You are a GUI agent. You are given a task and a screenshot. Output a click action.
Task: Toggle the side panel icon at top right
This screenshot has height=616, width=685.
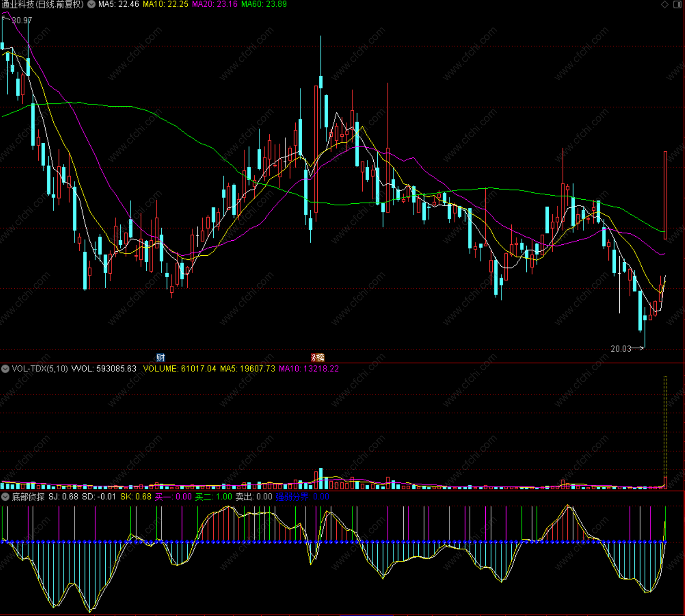click(677, 5)
